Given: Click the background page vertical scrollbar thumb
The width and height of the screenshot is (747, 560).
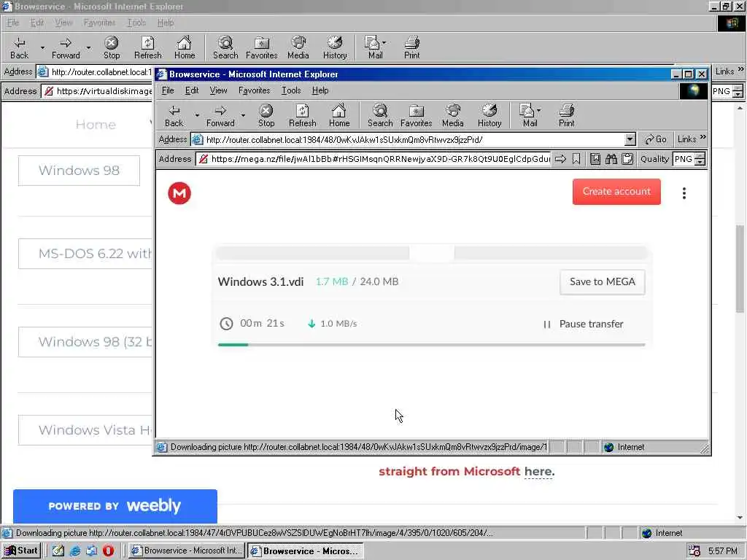Looking at the screenshot, I should [740, 269].
